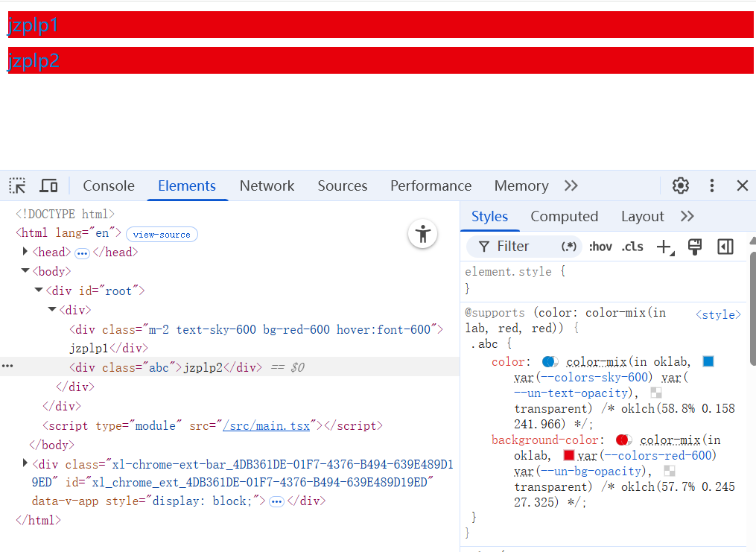Viewport: 756px width, 552px height.
Task: Collapse the div id root node
Action: (39, 291)
